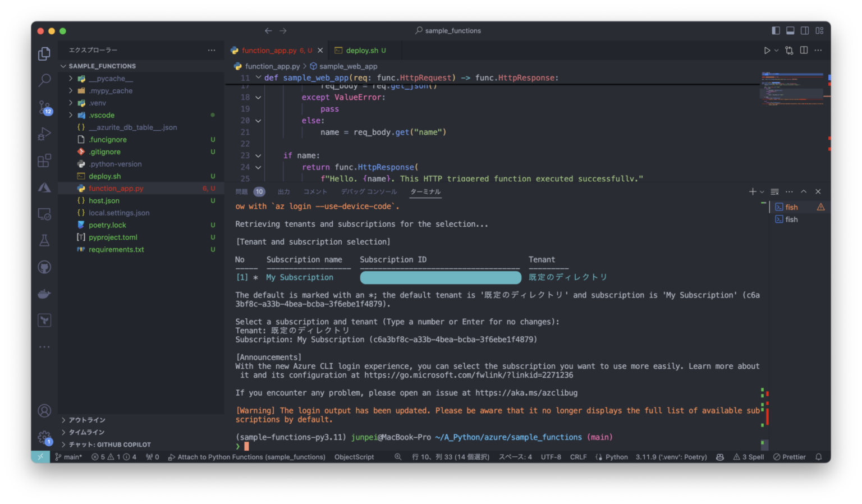Split the editor to the right
The width and height of the screenshot is (862, 504).
click(804, 51)
